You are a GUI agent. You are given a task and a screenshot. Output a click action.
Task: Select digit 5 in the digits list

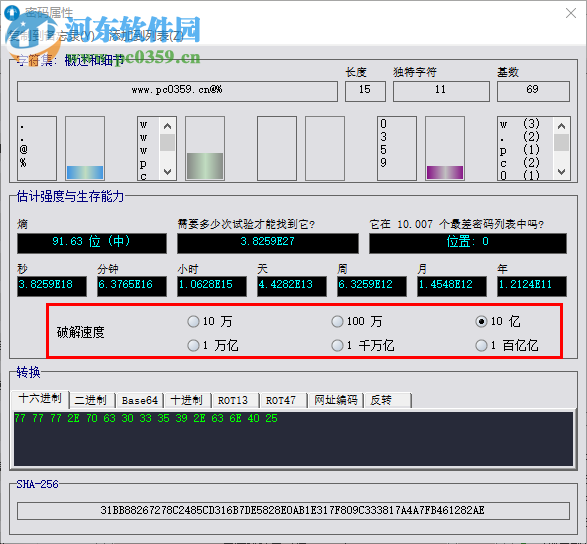383,150
